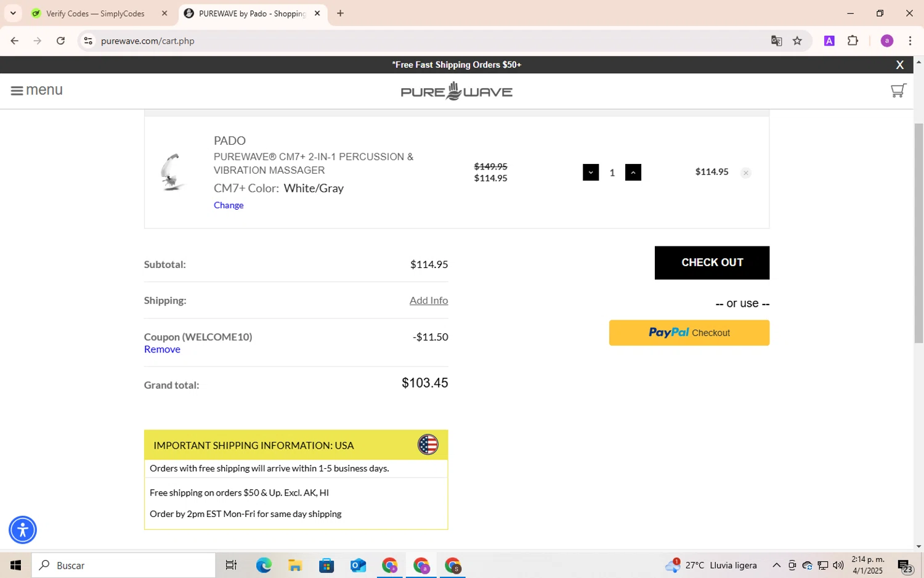Select the coupon discount -$11.50

(430, 337)
